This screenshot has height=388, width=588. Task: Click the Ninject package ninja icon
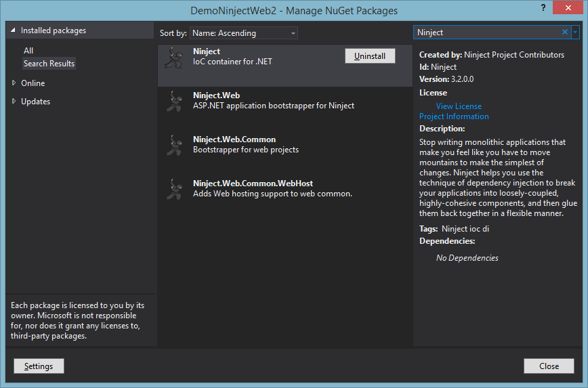coord(173,58)
